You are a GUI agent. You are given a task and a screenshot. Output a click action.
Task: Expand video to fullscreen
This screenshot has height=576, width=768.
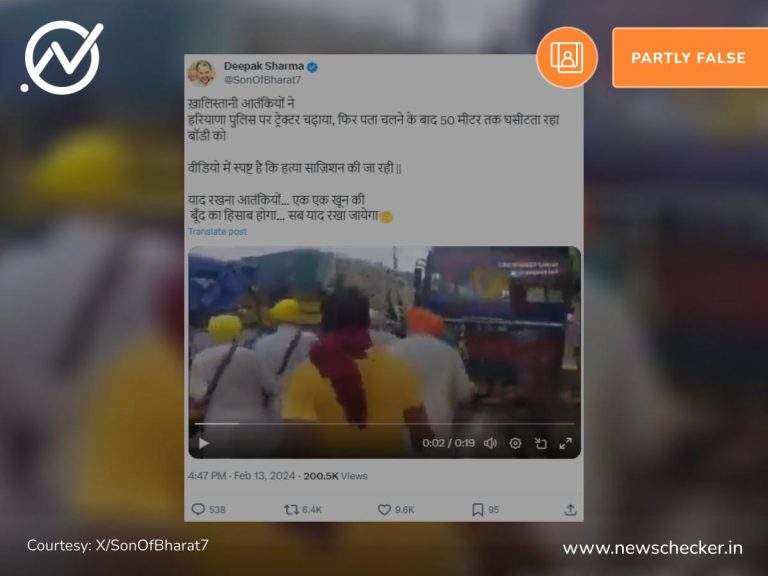coord(566,443)
